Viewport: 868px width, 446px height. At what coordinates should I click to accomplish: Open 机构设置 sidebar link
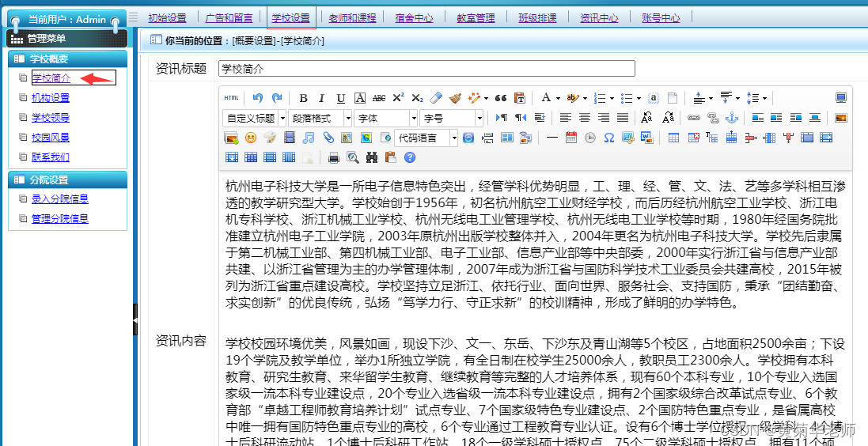coord(51,98)
